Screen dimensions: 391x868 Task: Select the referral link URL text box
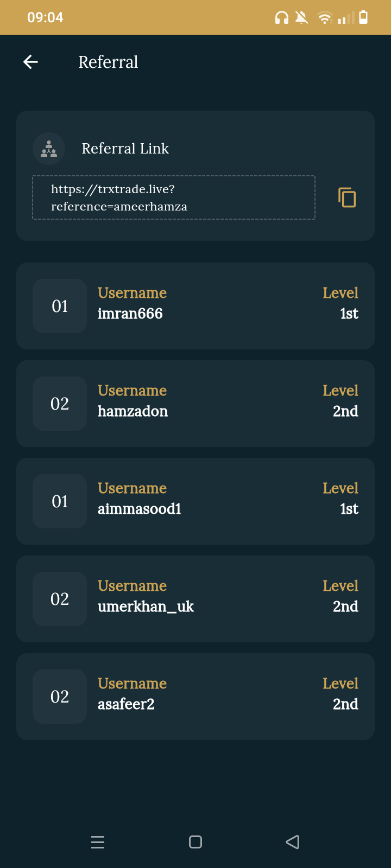click(x=174, y=197)
